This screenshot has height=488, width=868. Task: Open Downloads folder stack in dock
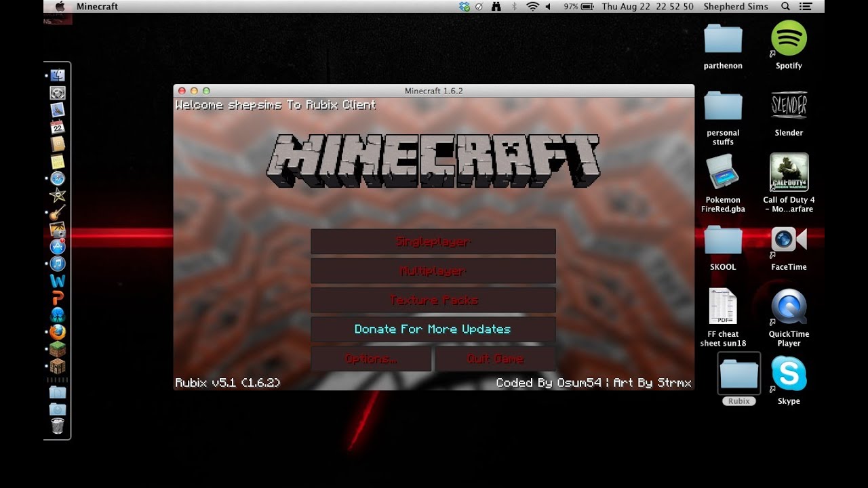[58, 409]
